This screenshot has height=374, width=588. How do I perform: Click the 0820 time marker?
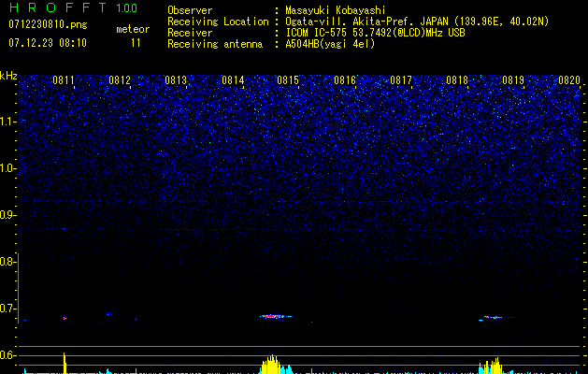(569, 80)
